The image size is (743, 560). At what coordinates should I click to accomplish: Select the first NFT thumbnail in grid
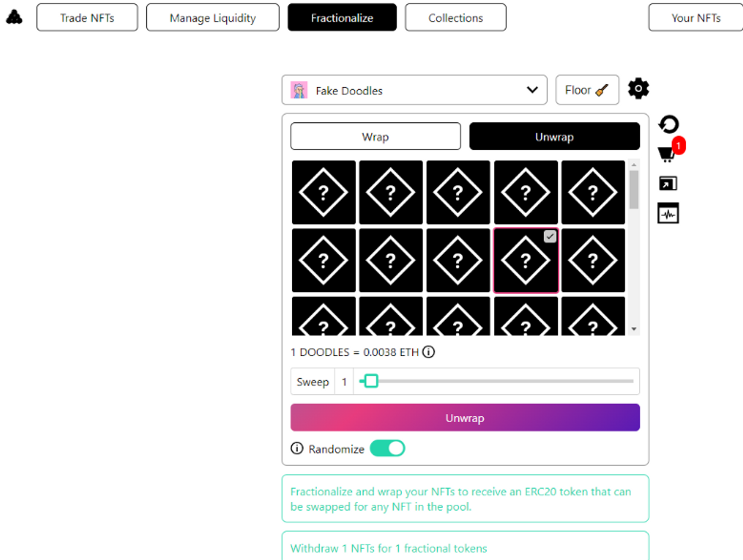tap(323, 192)
